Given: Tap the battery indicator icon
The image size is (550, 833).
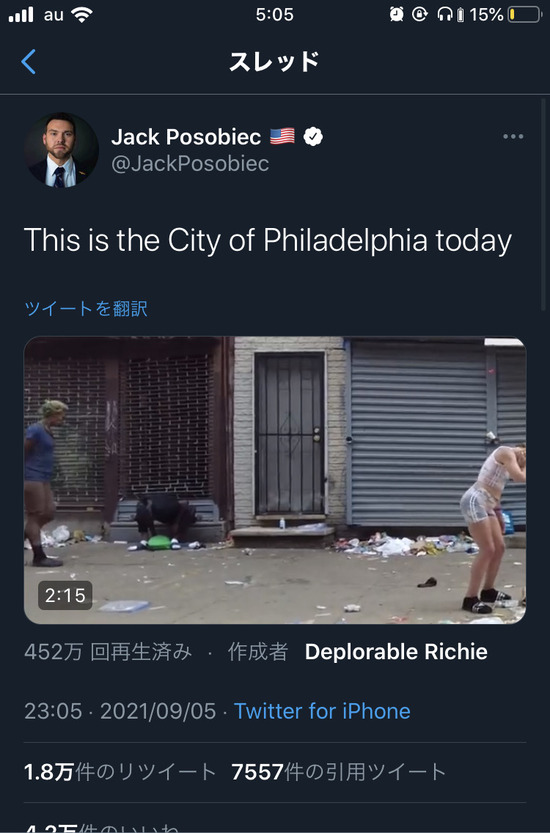Looking at the screenshot, I should click(x=525, y=14).
